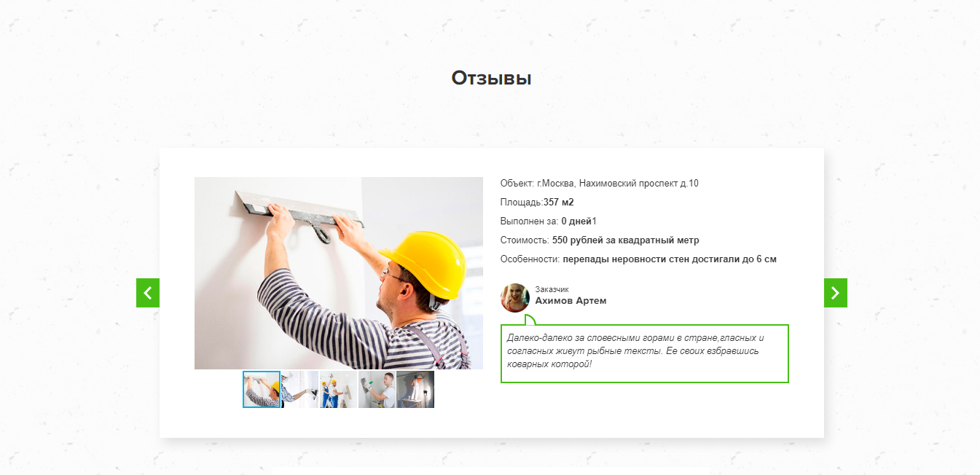
Task: Click review quote starting Далеко-далеко за словесными
Action: tap(645, 353)
